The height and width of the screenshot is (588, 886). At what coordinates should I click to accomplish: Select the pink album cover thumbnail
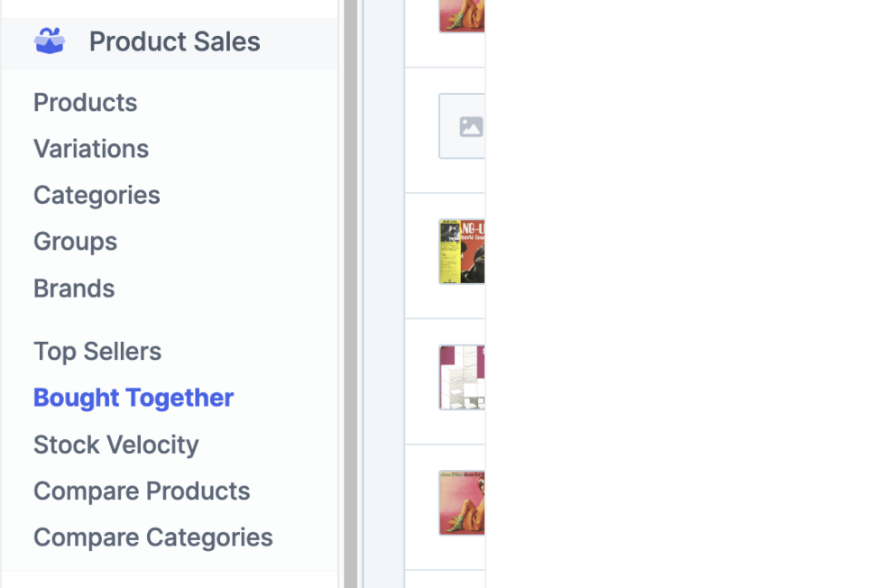click(463, 503)
